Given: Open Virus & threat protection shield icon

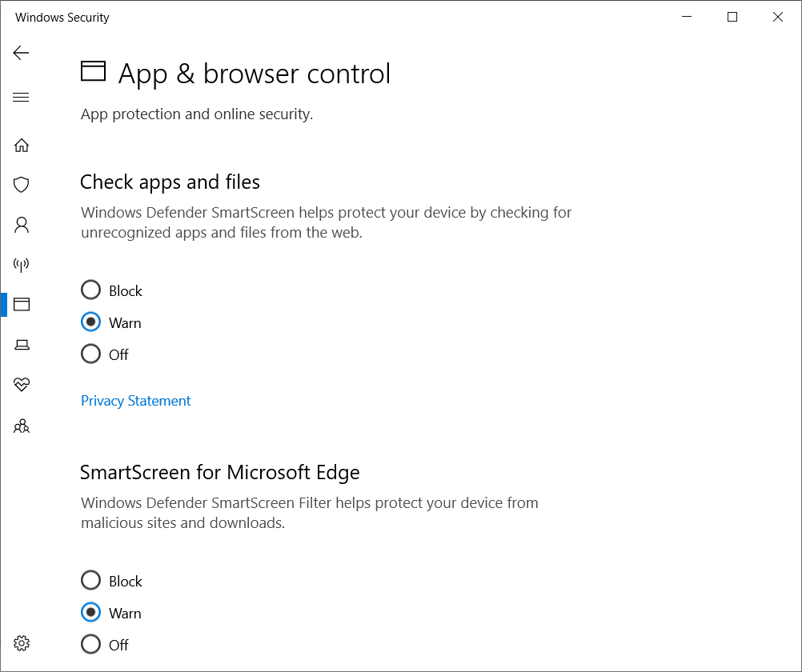Looking at the screenshot, I should (22, 185).
